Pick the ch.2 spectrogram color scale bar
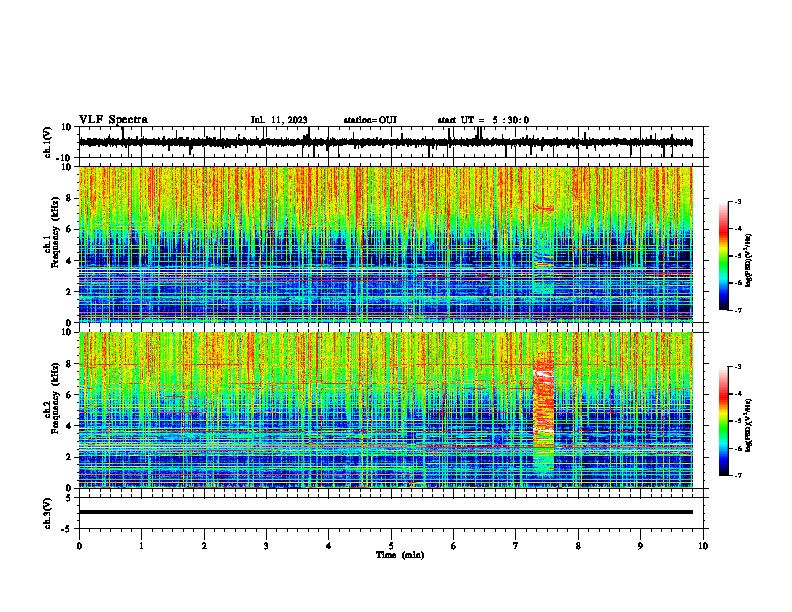792x612 pixels. point(723,421)
